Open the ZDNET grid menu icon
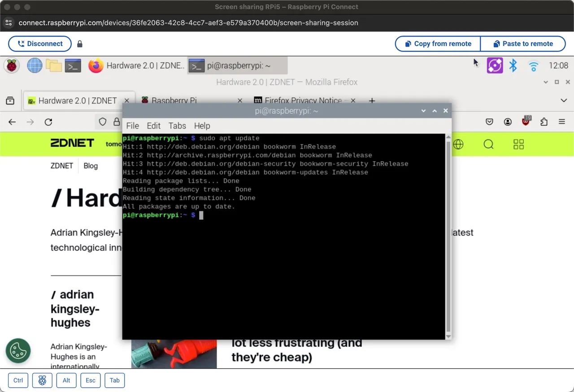 pyautogui.click(x=518, y=144)
